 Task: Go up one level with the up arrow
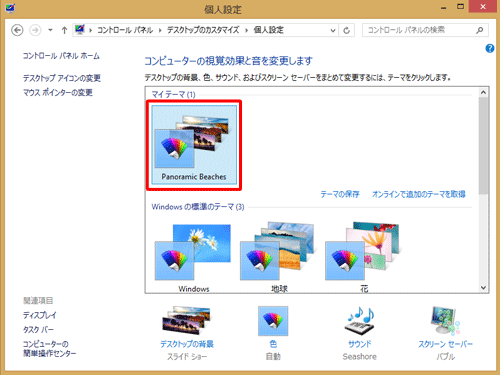coord(64,30)
